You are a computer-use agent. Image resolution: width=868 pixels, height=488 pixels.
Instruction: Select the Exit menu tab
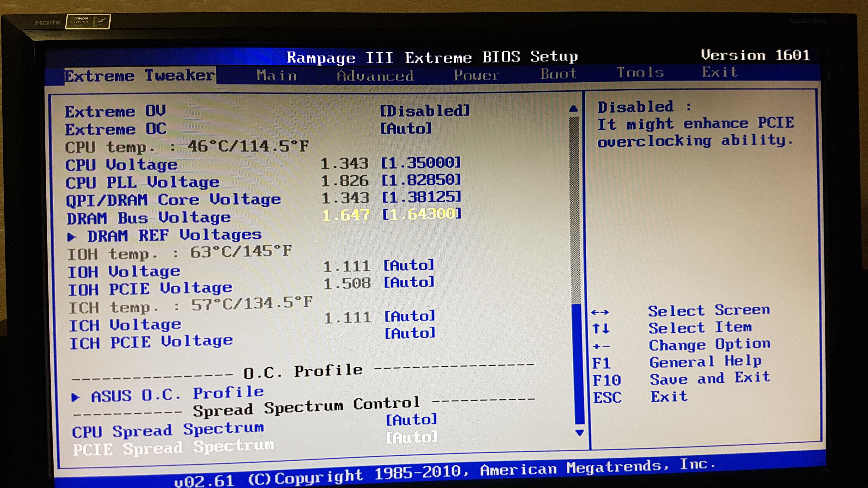coord(720,72)
